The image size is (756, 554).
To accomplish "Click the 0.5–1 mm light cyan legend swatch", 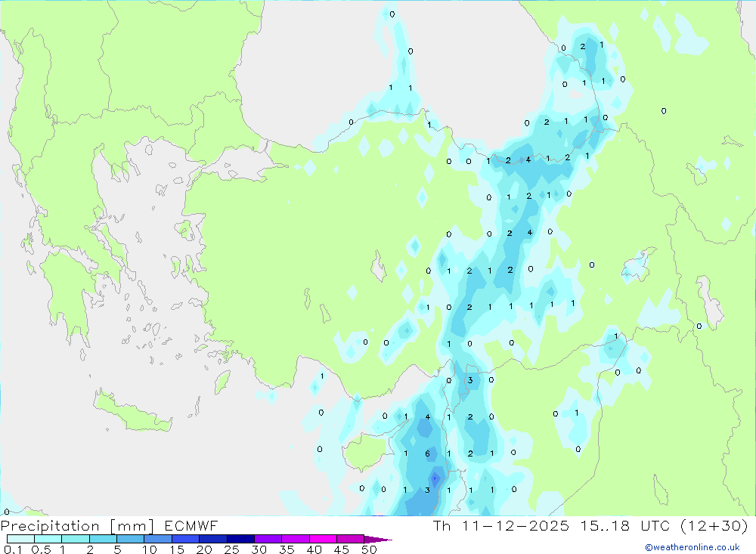I will [48, 539].
